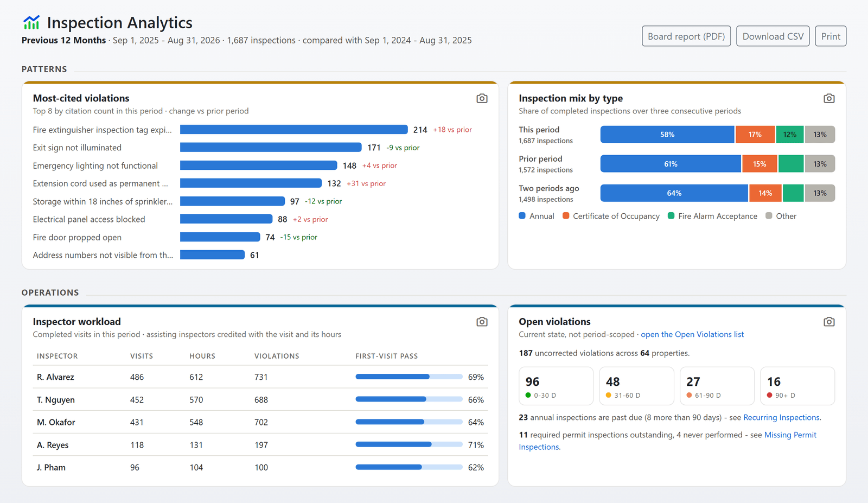Click Download CSV button
868x503 pixels.
point(773,36)
